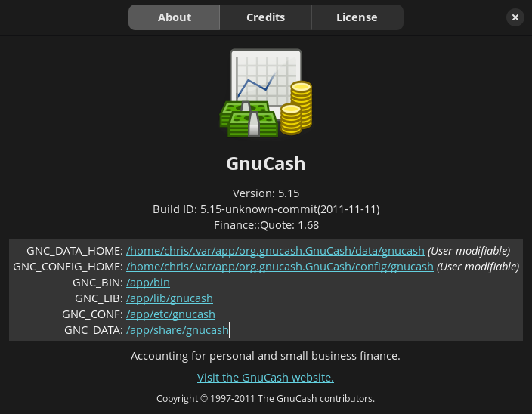The image size is (532, 414).
Task: Open the /app/share/gnucash path link
Action: pyautogui.click(x=177, y=330)
